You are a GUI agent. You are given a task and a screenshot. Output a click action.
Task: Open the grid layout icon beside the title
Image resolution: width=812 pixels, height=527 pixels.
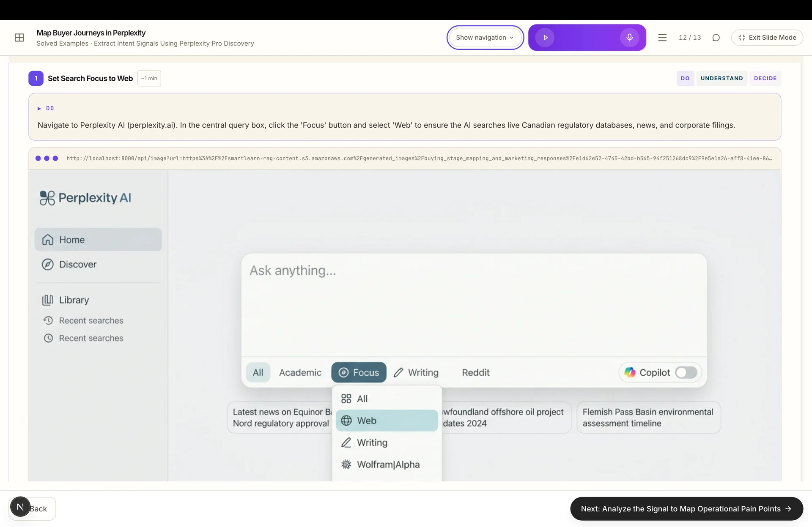coord(19,38)
